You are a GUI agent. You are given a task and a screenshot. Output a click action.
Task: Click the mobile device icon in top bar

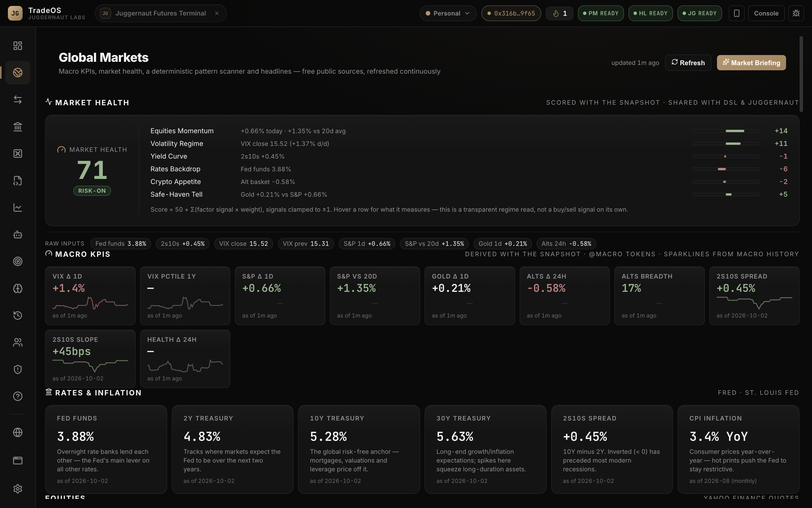[737, 14]
